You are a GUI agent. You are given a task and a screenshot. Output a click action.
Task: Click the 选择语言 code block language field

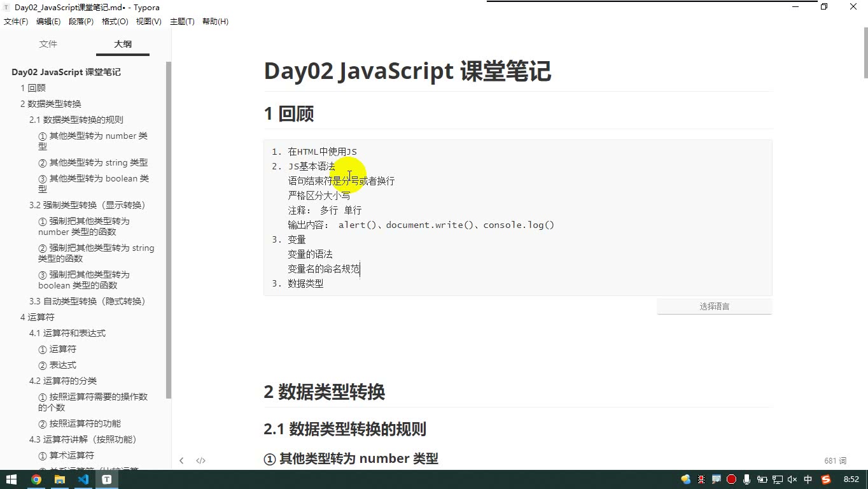[715, 306]
